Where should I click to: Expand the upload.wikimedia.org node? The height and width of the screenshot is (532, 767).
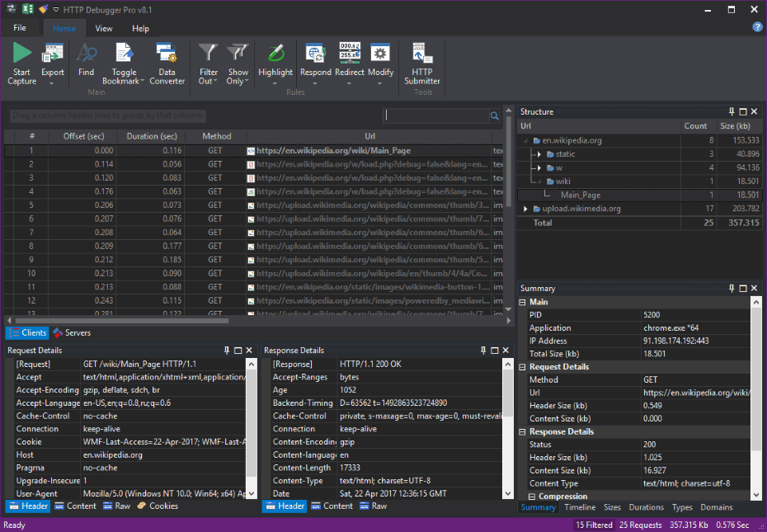(526, 209)
